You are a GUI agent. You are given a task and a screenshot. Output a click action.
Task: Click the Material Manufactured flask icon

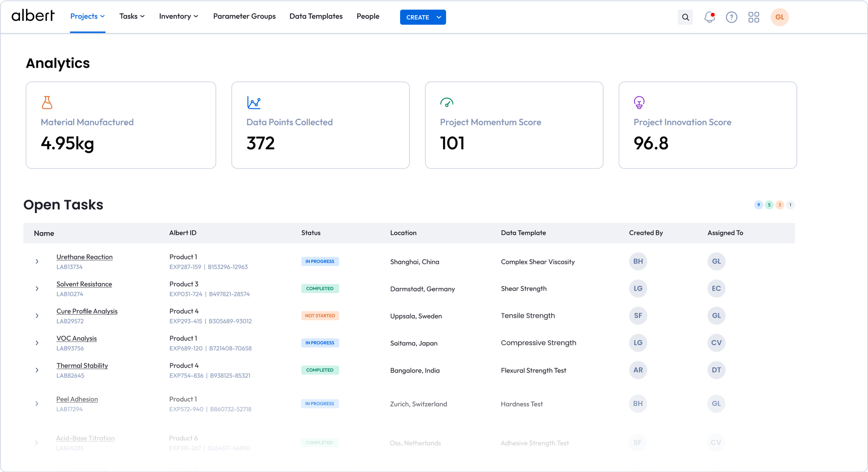[47, 102]
